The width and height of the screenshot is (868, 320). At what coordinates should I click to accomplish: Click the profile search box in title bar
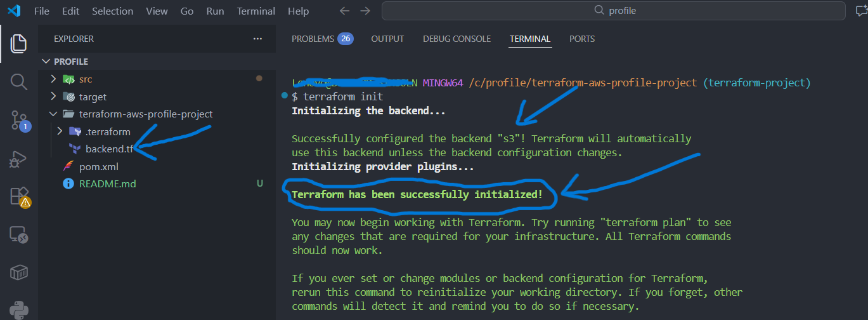[x=614, y=11]
